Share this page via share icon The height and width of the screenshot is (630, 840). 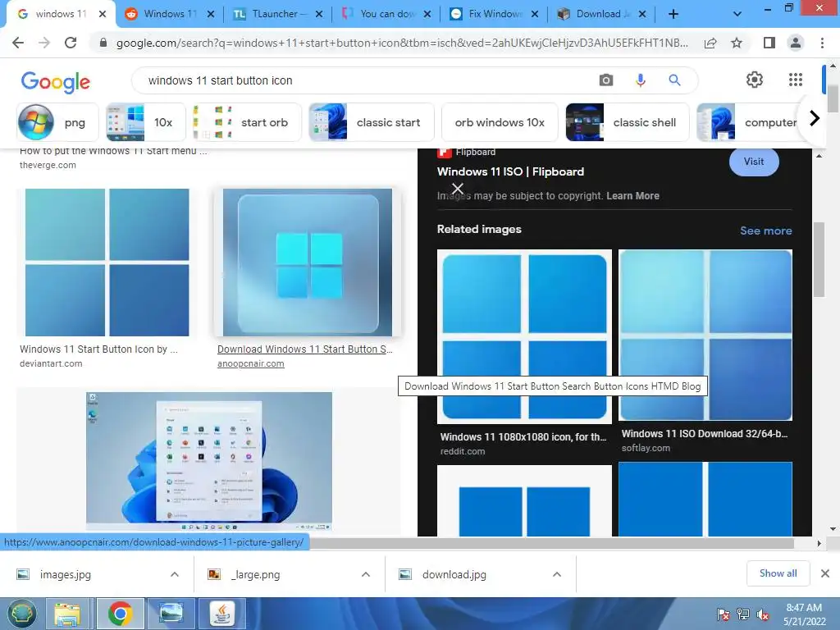coord(710,43)
